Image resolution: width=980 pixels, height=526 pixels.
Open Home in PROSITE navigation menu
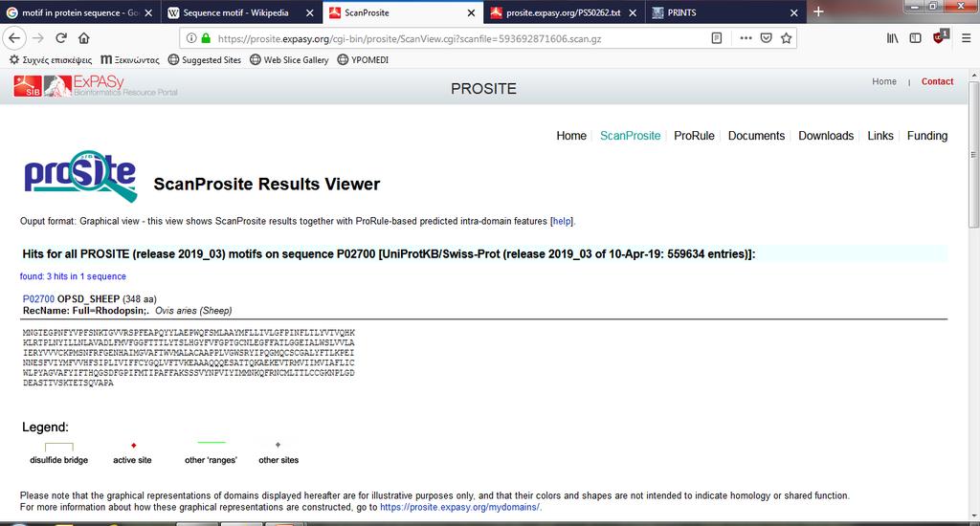[571, 136]
